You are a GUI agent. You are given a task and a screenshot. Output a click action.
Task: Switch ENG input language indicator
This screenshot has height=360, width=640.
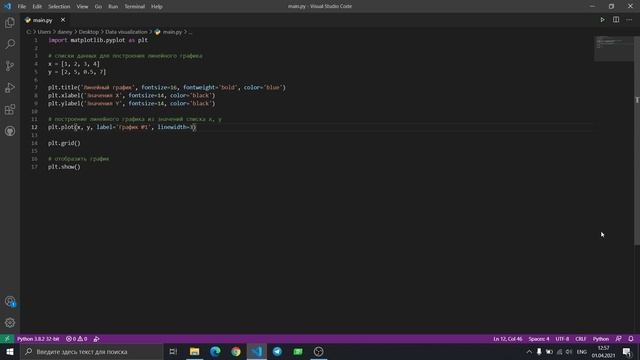click(582, 351)
